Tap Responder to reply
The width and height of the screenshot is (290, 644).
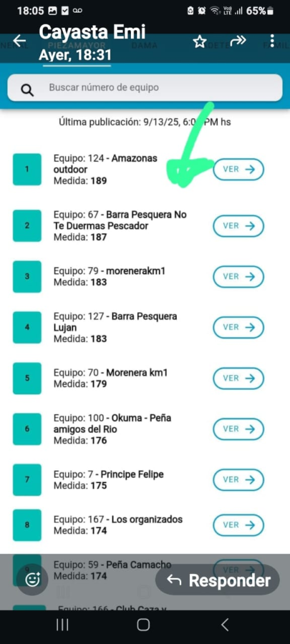[218, 580]
